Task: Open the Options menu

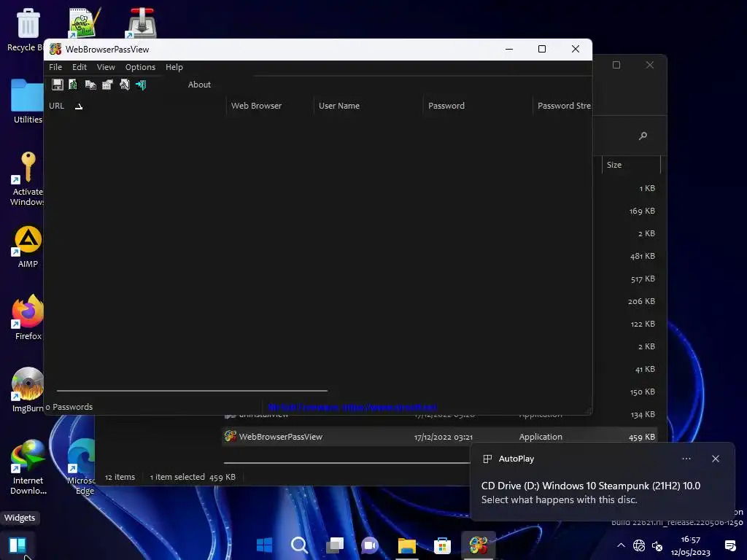Action: 140,67
